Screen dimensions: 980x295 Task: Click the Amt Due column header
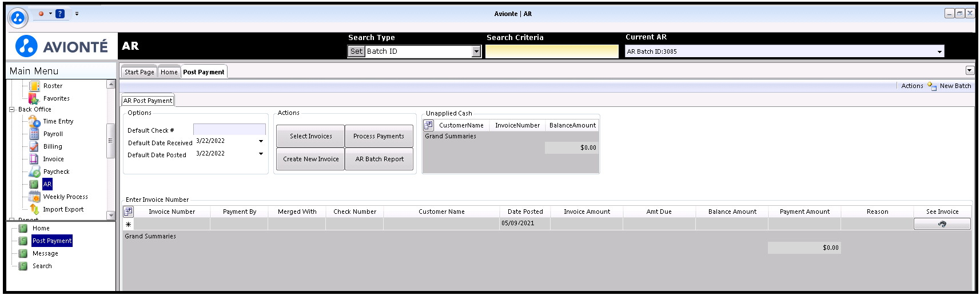pyautogui.click(x=659, y=212)
